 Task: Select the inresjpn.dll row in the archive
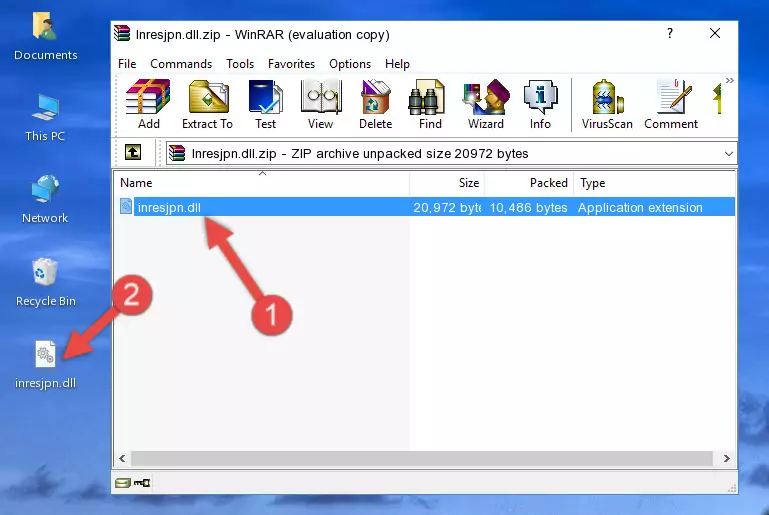click(426, 207)
